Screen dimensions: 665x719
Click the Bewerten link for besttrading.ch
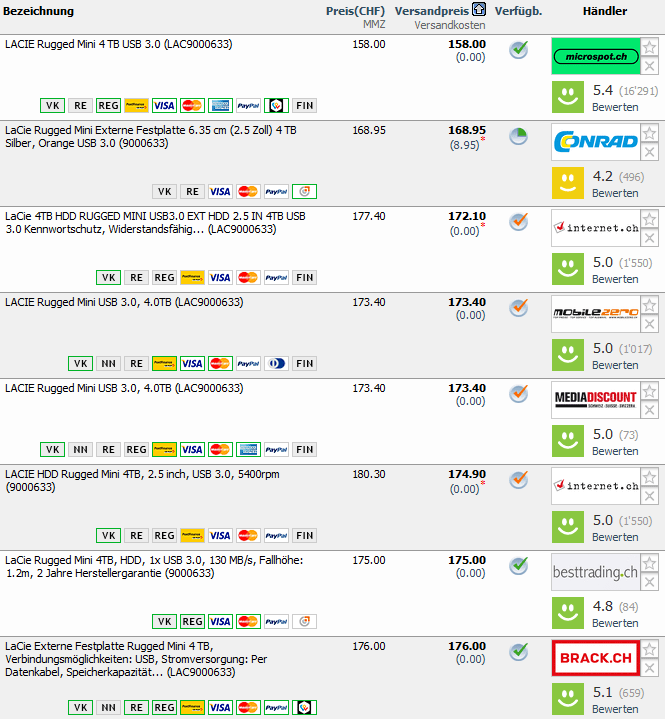[x=615, y=623]
